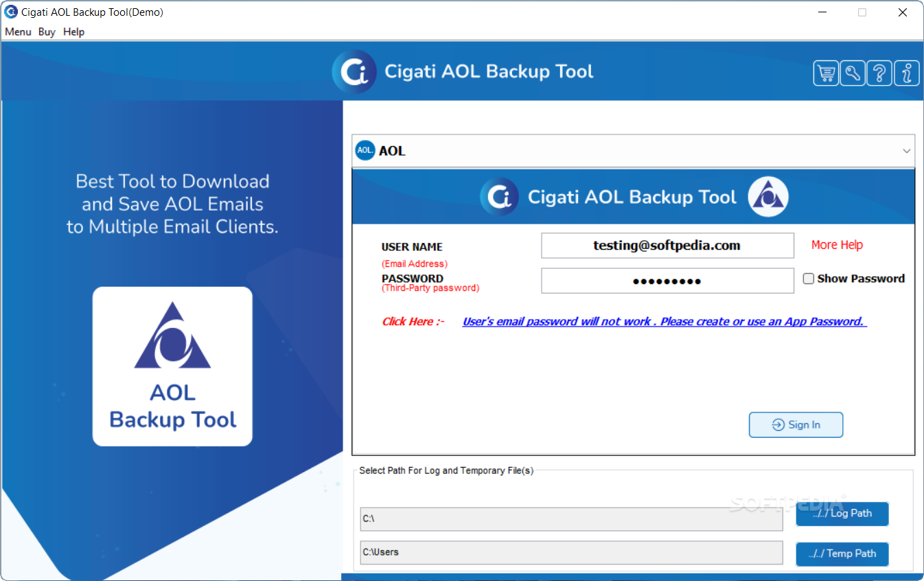The height and width of the screenshot is (581, 924).
Task: Click the Sign In button
Action: [796, 425]
